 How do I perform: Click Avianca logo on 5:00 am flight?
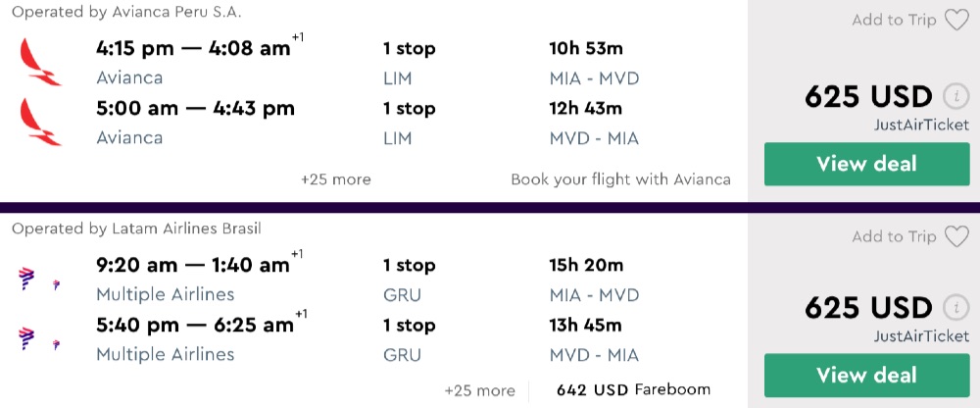(40, 123)
